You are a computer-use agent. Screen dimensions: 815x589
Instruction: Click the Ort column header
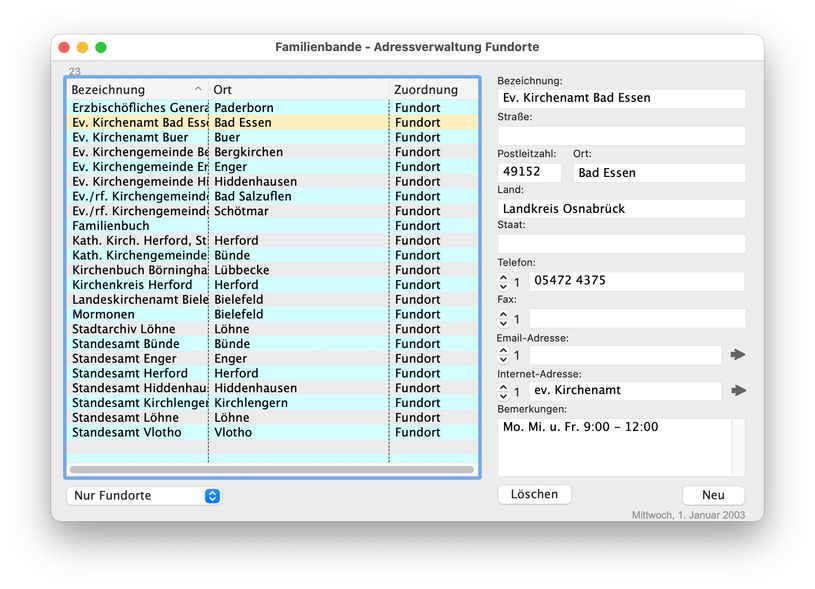[297, 90]
